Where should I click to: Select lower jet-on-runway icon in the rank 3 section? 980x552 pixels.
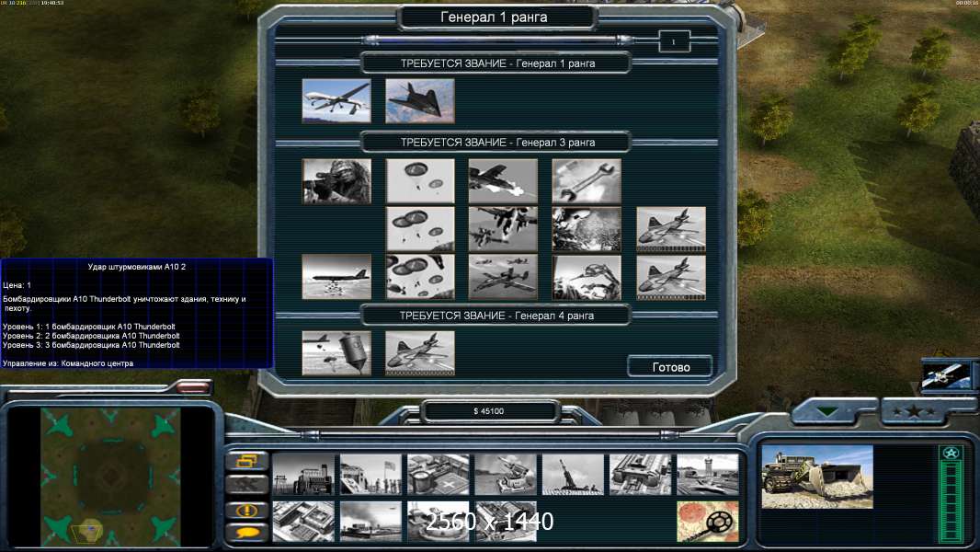[x=671, y=277]
